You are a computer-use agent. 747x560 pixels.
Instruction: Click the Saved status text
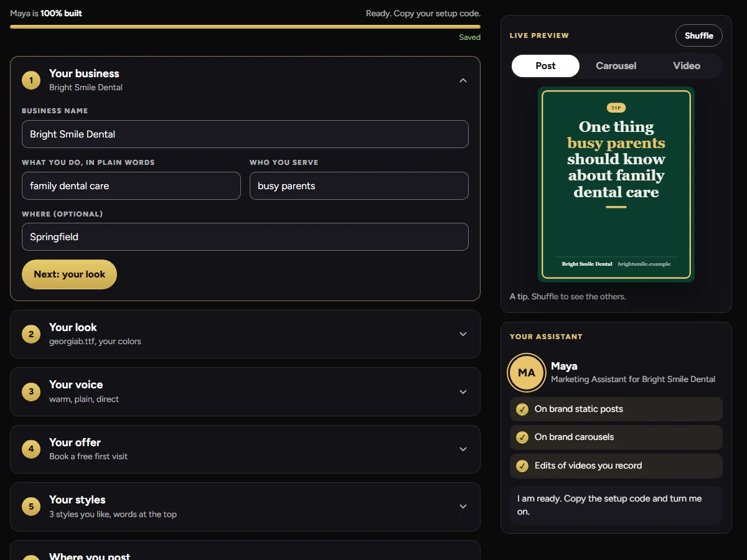tap(470, 37)
